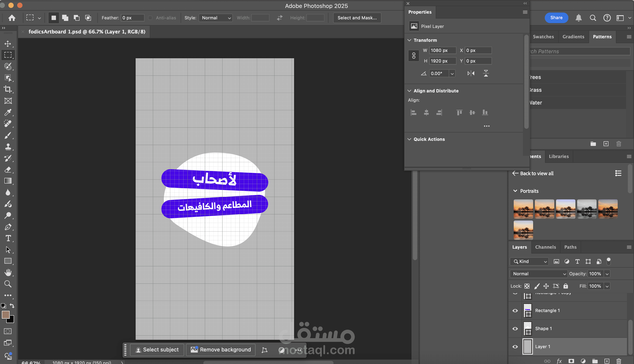Viewport: 634px width, 364px height.
Task: Toggle lock position
Action: tap(546, 286)
